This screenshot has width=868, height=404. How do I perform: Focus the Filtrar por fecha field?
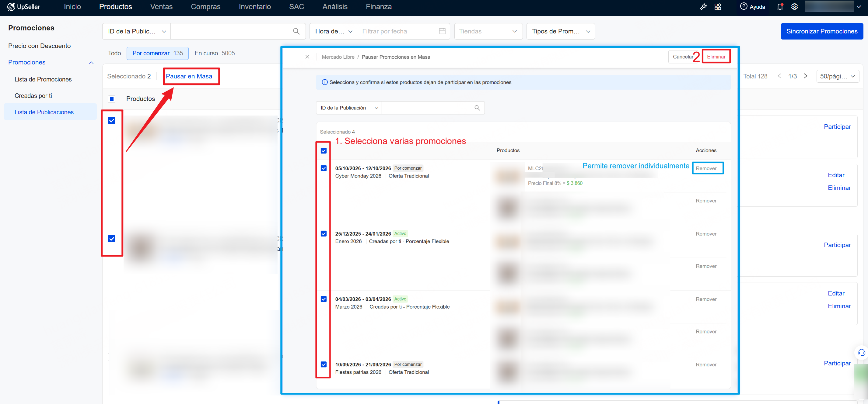[403, 31]
